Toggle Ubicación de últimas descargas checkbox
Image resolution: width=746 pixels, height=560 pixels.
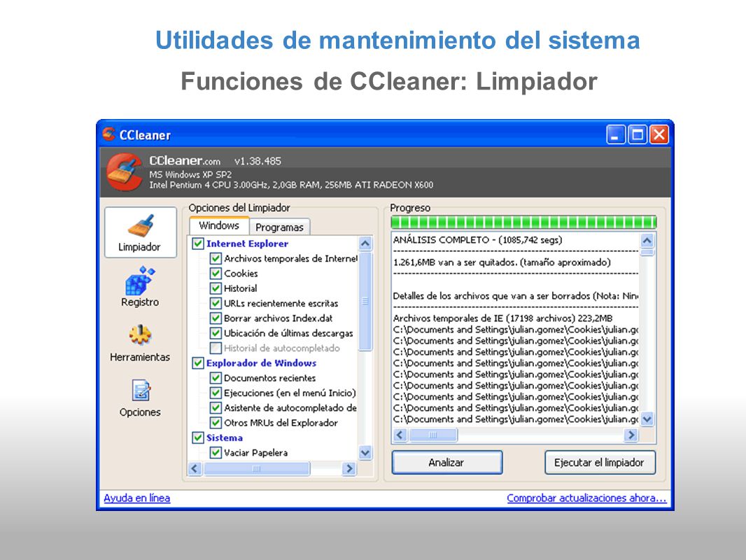click(216, 333)
